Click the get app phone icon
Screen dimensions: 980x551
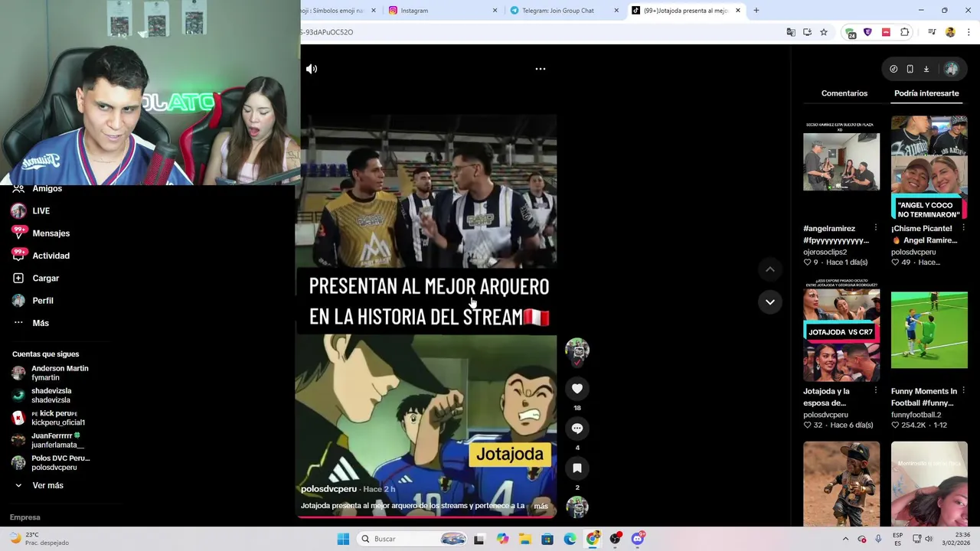click(x=910, y=69)
